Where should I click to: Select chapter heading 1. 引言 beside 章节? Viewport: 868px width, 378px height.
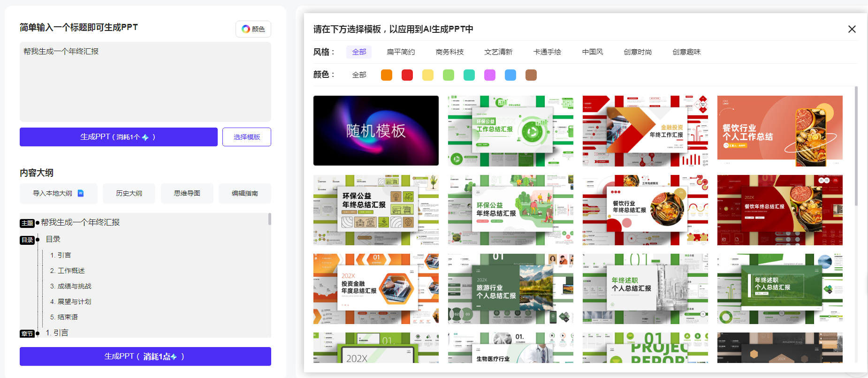57,333
